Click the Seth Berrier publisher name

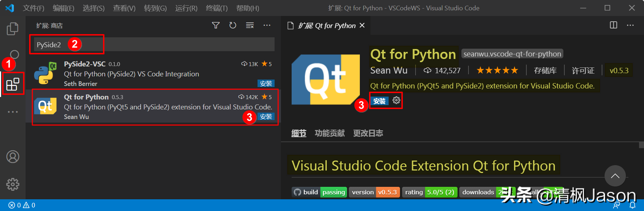(80, 83)
